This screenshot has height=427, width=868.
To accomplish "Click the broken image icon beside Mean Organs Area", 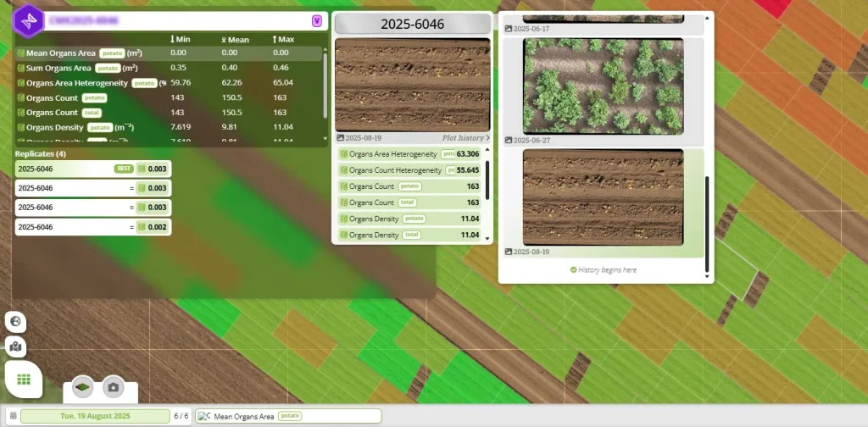I will click(203, 416).
